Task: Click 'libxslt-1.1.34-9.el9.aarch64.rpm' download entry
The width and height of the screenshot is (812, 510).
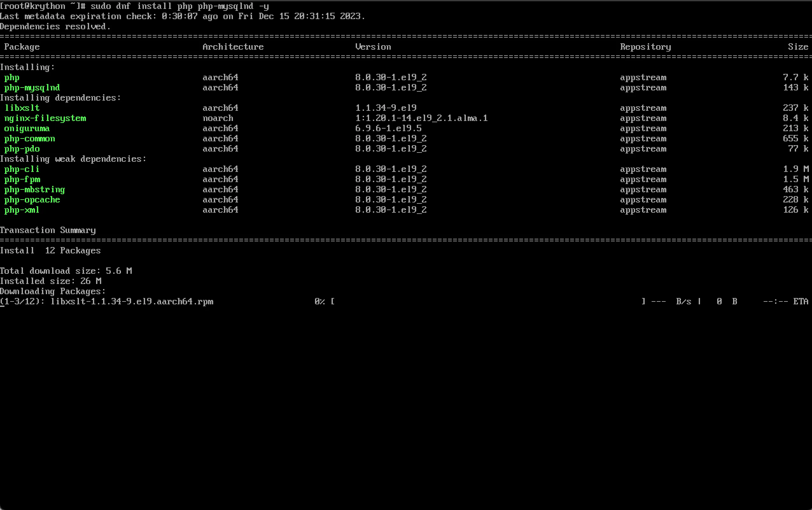Action: click(132, 301)
